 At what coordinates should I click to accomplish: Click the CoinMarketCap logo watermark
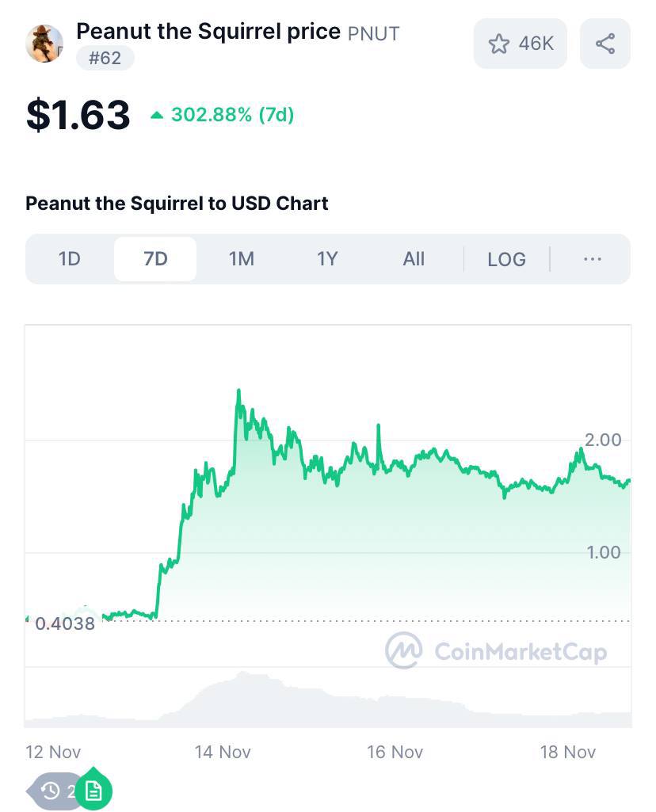pyautogui.click(x=496, y=650)
